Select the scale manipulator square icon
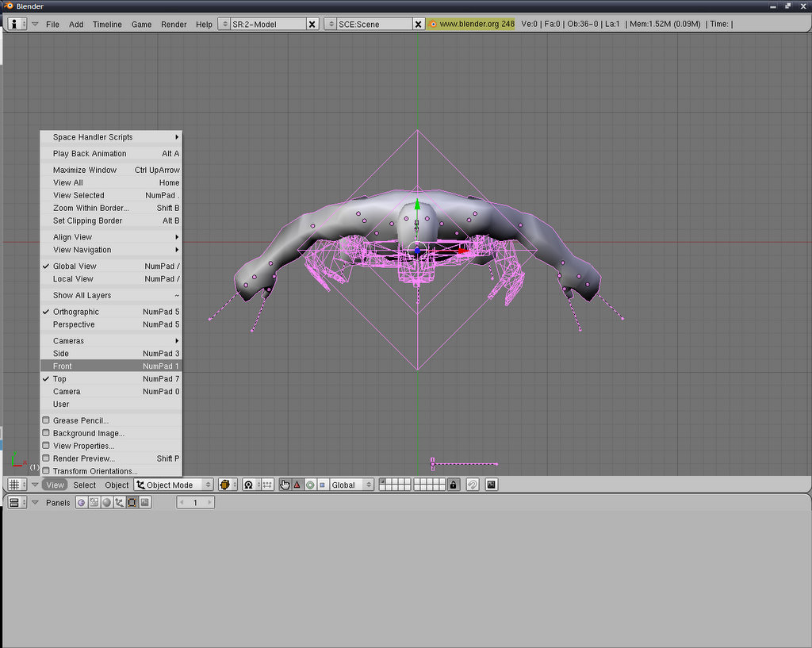Screen dimensions: 812x648 point(322,485)
